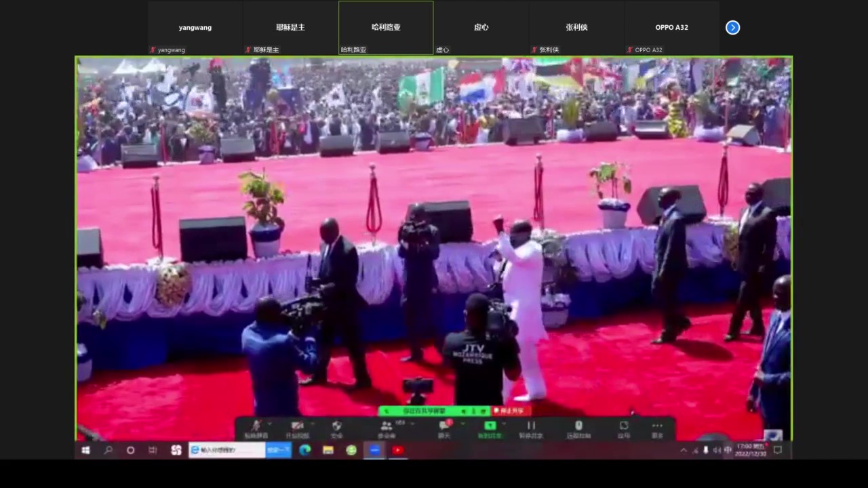Screen dimensions: 868x488
Task: Open the More options ellipsis icon
Action: [656, 427]
